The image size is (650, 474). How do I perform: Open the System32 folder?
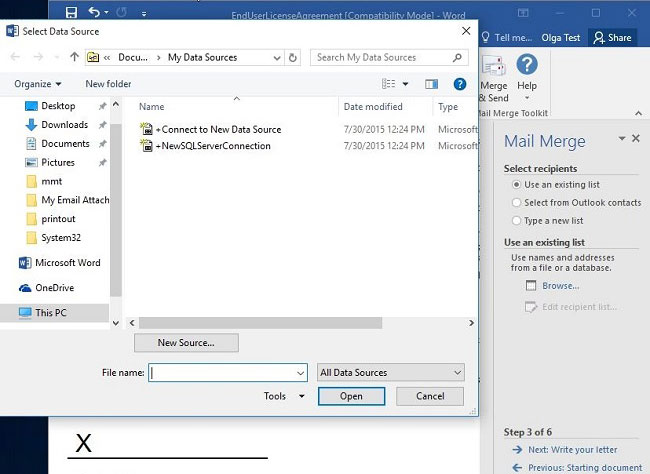[x=61, y=238]
